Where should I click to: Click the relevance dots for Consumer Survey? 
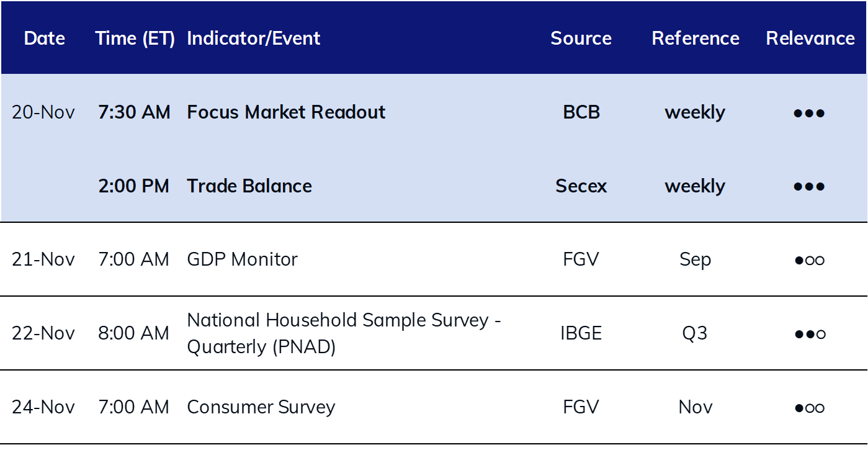tap(809, 408)
